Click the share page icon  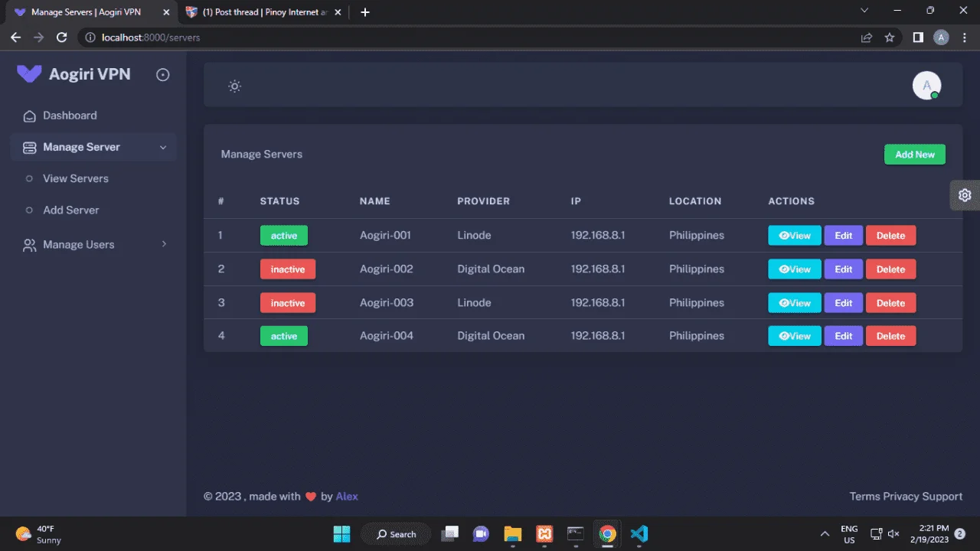point(867,37)
